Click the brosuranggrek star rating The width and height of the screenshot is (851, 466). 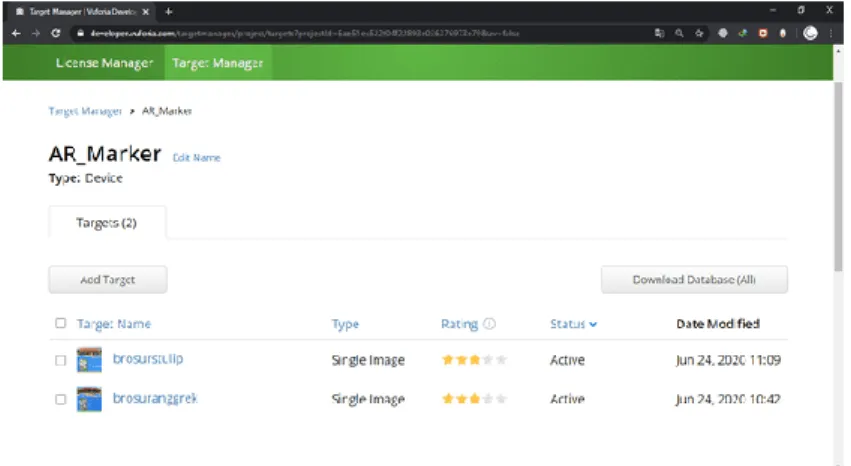[474, 399]
